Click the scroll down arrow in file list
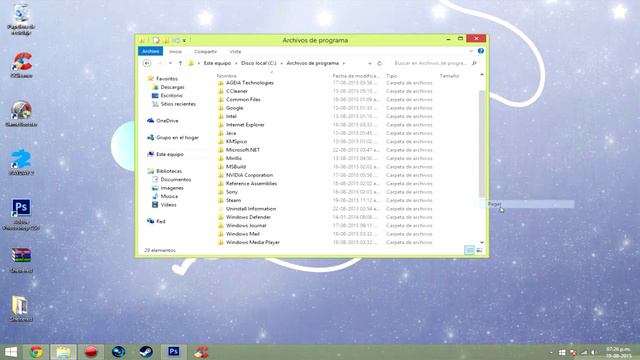640x360 pixels. tap(482, 242)
